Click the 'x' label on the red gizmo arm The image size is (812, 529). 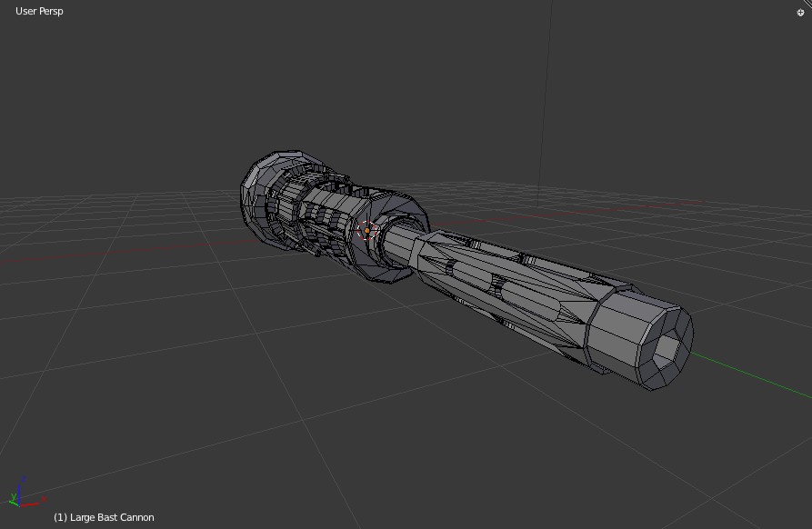(x=44, y=498)
